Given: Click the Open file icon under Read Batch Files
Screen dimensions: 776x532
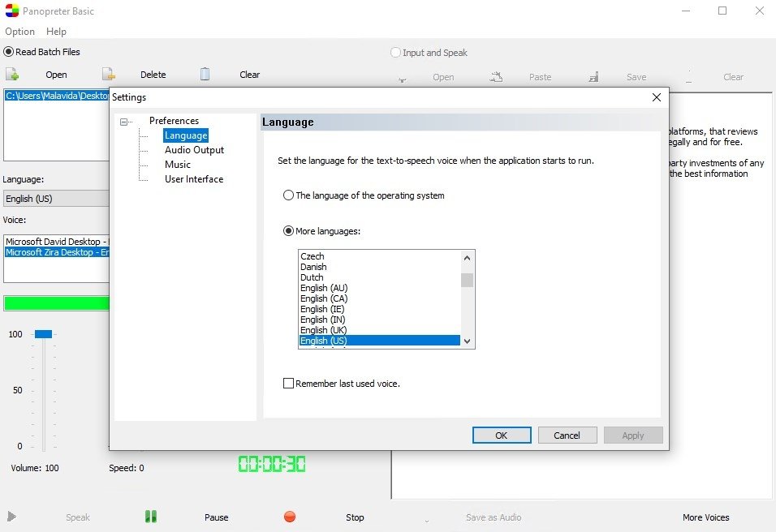Looking at the screenshot, I should point(12,74).
